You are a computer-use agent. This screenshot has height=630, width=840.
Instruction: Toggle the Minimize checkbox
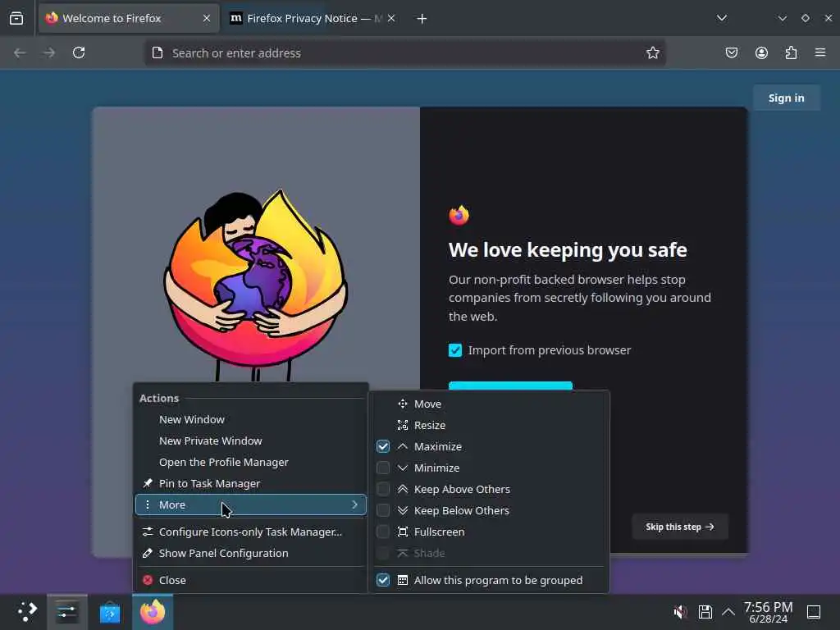(383, 468)
